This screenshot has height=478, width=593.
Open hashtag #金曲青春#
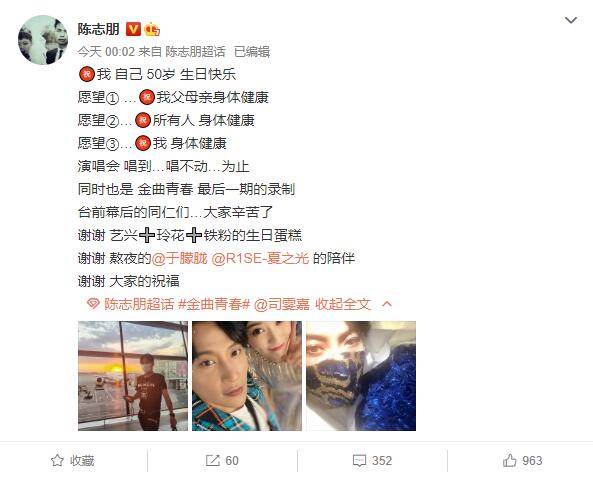[x=214, y=304]
